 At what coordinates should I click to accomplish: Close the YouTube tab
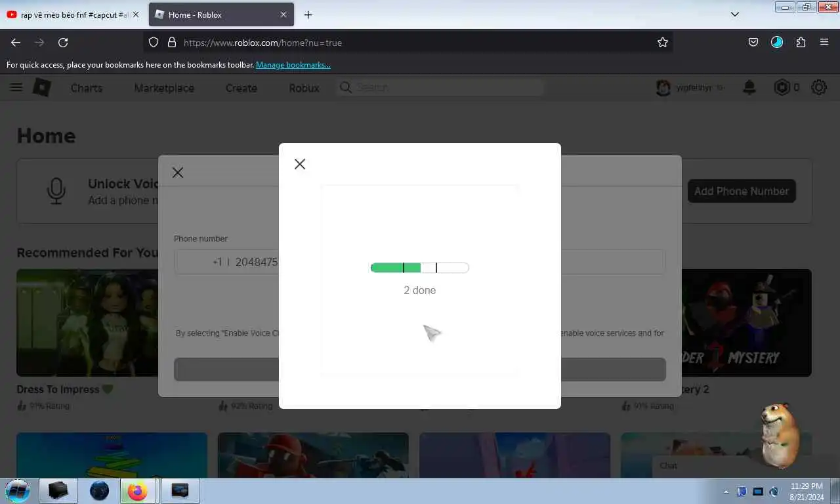point(136,14)
